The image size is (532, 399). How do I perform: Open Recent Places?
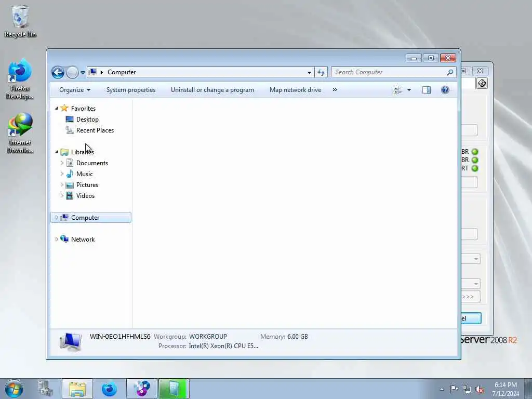tap(95, 130)
